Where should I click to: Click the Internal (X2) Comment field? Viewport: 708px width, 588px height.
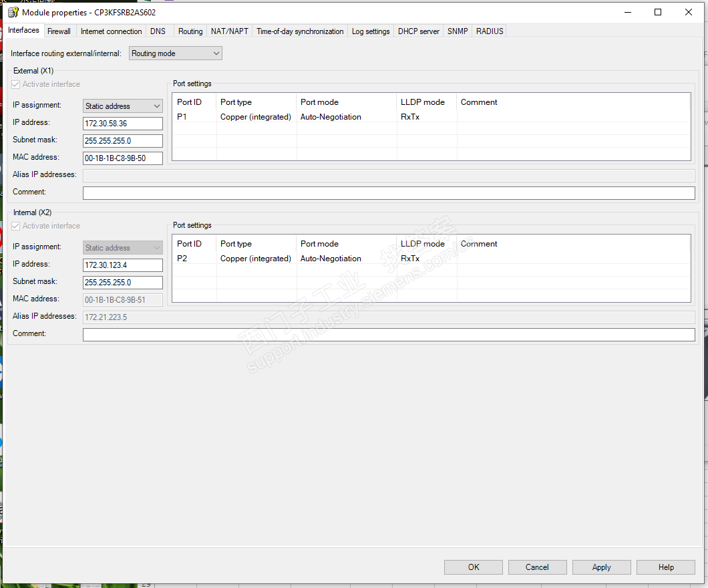(x=389, y=335)
